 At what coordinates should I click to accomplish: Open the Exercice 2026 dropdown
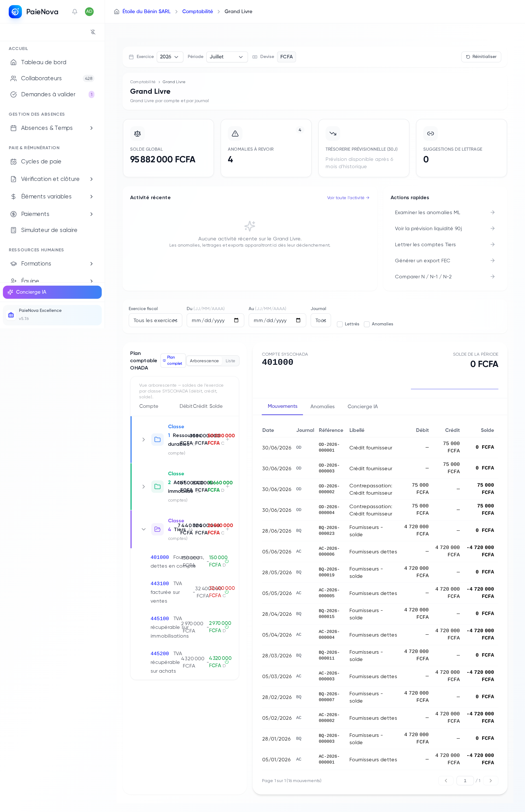(x=170, y=57)
